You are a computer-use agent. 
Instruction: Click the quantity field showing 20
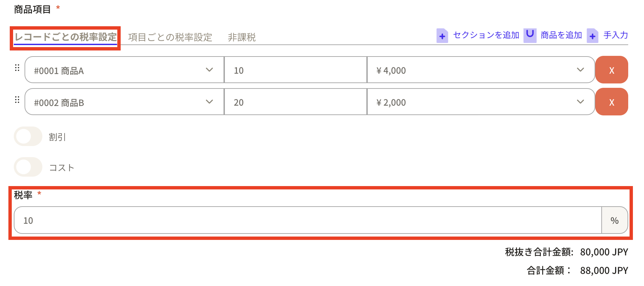(295, 102)
